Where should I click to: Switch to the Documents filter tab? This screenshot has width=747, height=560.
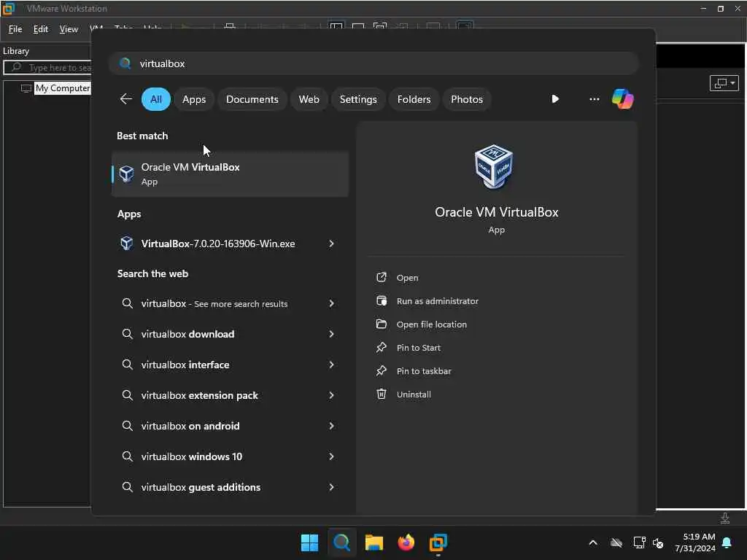coord(252,99)
